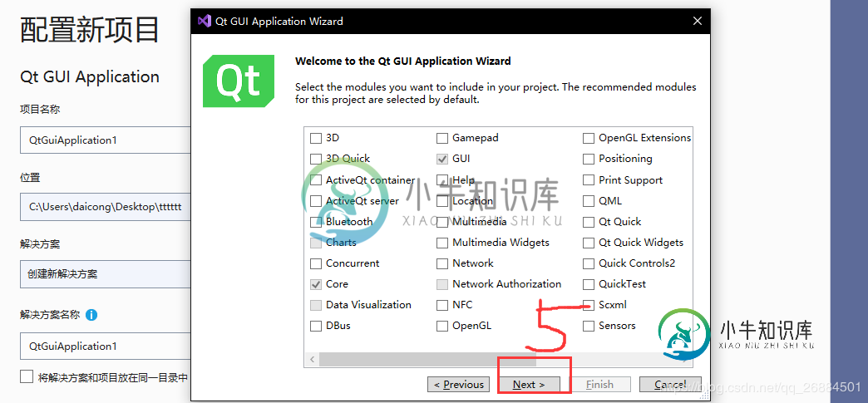
Task: Toggle the Help module checkbox
Action: (x=442, y=180)
